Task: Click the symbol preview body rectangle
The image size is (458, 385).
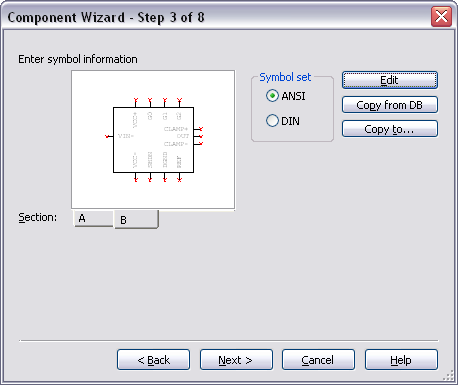Action: pos(153,140)
